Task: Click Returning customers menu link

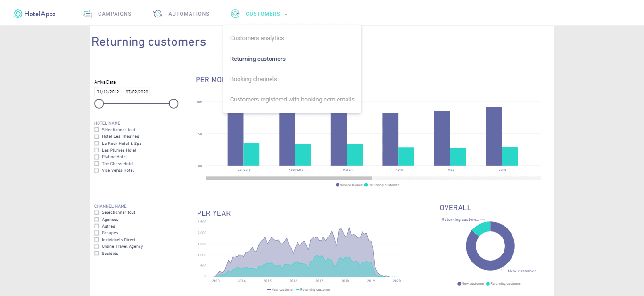Action: tap(258, 59)
